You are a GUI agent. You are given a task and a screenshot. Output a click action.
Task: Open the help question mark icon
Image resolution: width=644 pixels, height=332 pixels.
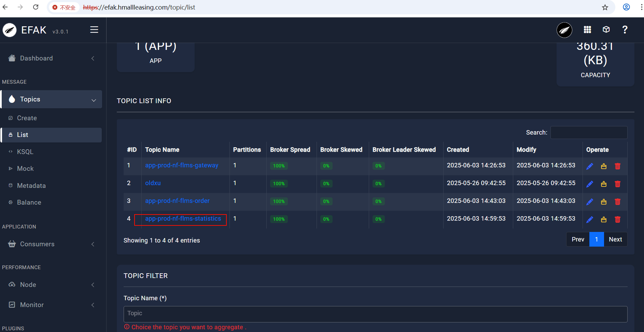pyautogui.click(x=625, y=30)
